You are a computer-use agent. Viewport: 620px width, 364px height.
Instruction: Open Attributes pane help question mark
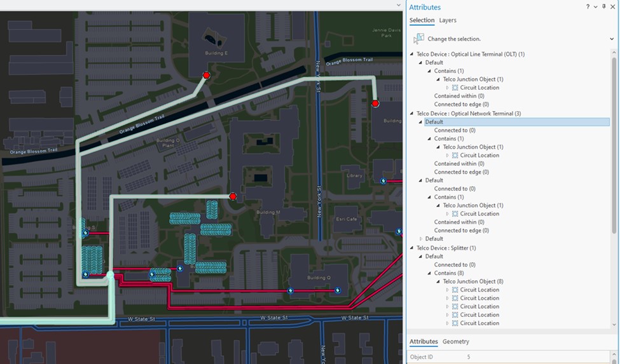pyautogui.click(x=588, y=7)
